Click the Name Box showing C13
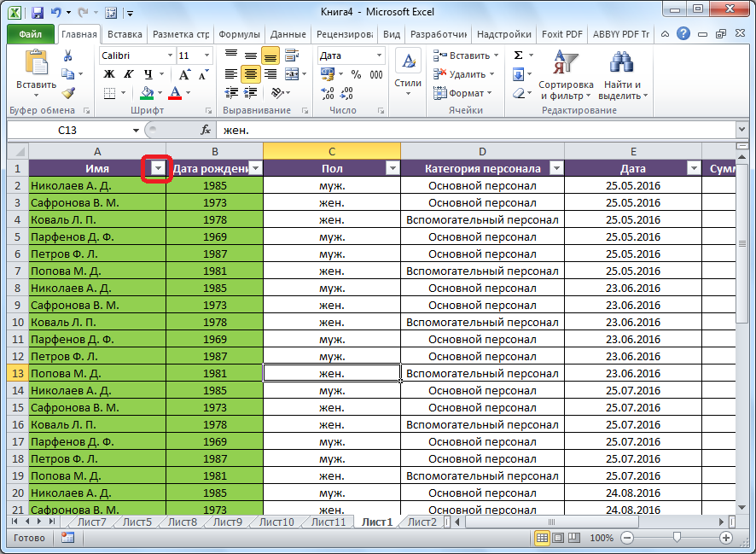 pos(68,131)
